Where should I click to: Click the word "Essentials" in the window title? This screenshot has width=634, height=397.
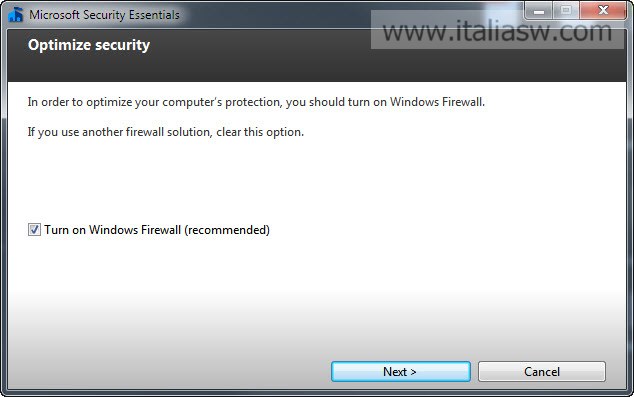[154, 15]
